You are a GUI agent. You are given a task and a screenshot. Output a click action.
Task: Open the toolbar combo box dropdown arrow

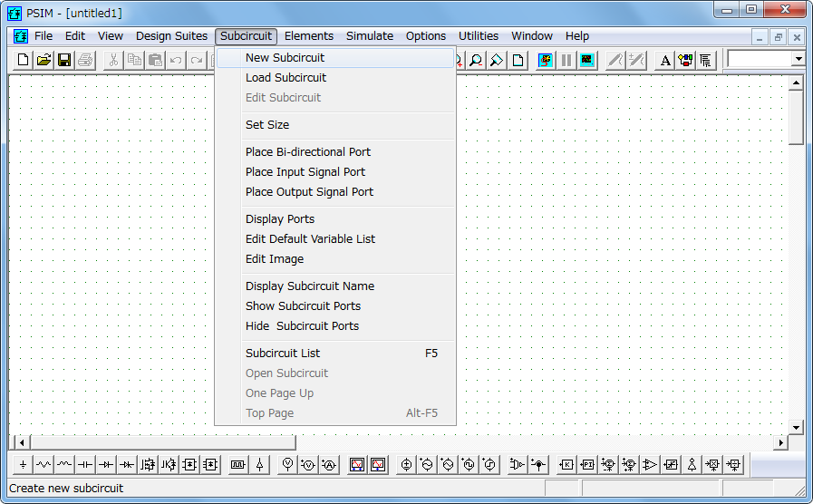(798, 59)
